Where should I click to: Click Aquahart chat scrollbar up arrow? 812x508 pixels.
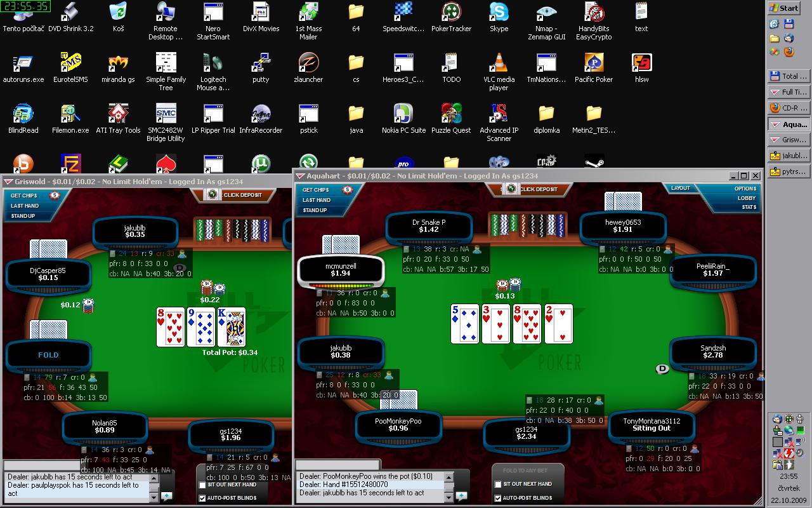(449, 476)
